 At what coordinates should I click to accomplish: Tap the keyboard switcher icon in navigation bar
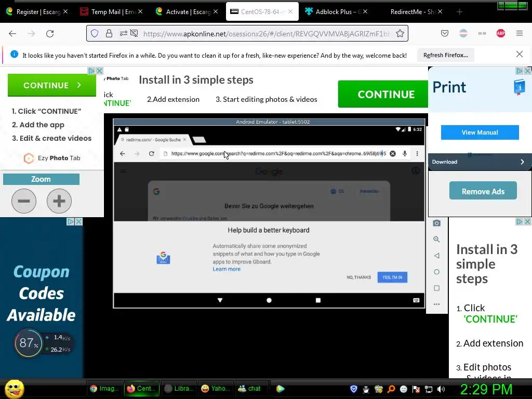coord(416,300)
